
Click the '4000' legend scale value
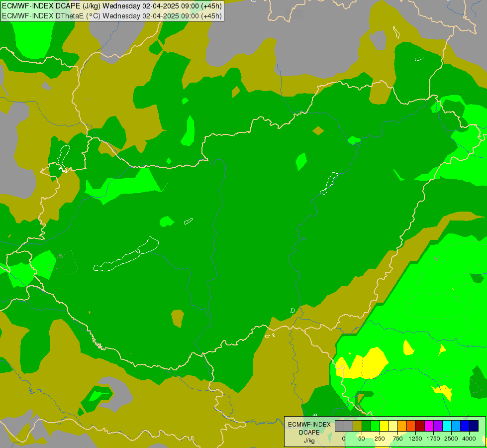pyautogui.click(x=469, y=439)
